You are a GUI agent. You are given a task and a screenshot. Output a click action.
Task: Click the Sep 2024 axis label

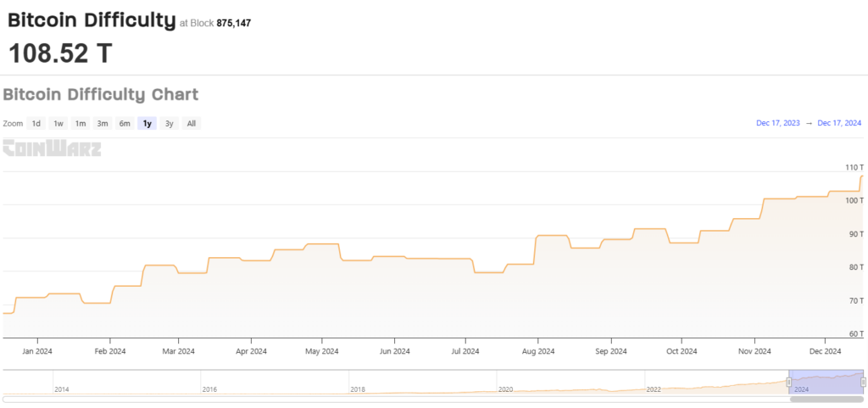click(x=612, y=351)
